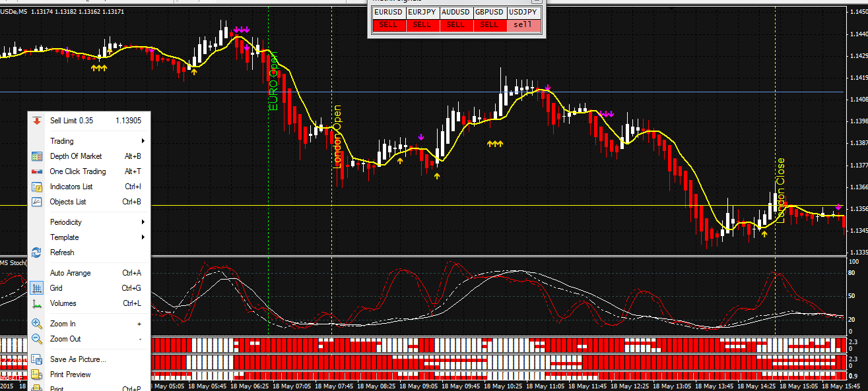The width and height of the screenshot is (868, 391).
Task: Select Print from the context menu
Action: coord(57,388)
